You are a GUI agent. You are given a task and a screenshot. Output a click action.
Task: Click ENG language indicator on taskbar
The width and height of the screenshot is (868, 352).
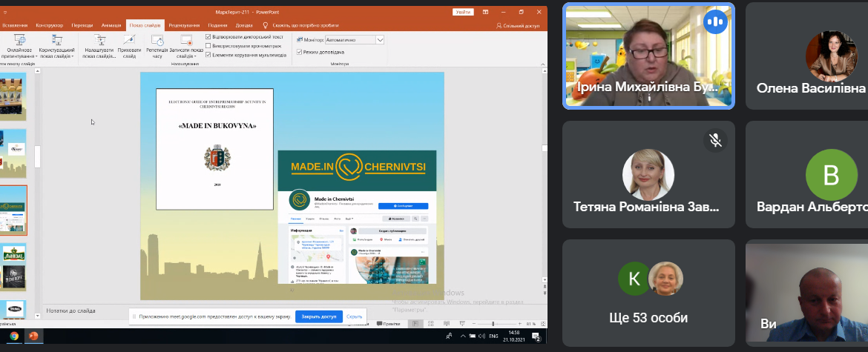494,336
